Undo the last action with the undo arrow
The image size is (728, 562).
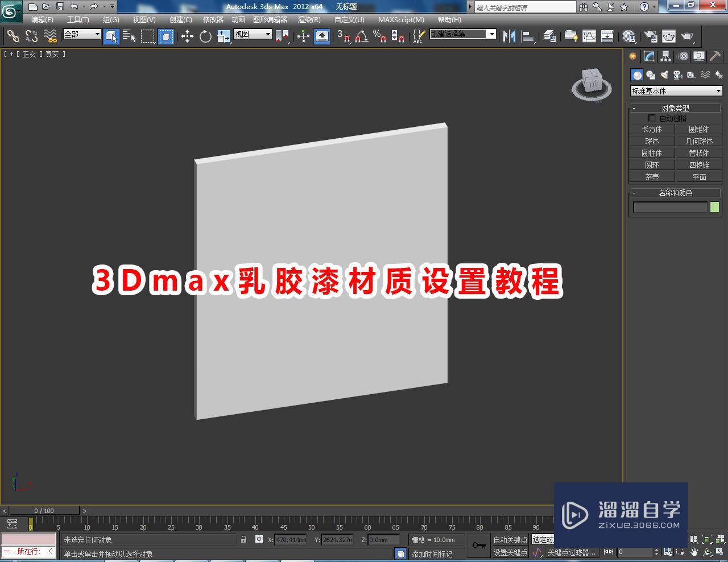[73, 7]
